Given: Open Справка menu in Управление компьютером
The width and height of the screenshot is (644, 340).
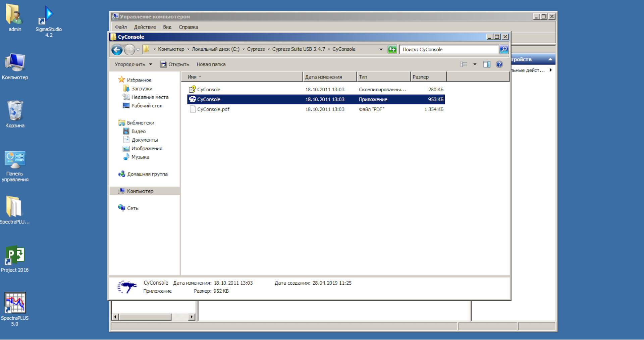Looking at the screenshot, I should click(x=189, y=27).
